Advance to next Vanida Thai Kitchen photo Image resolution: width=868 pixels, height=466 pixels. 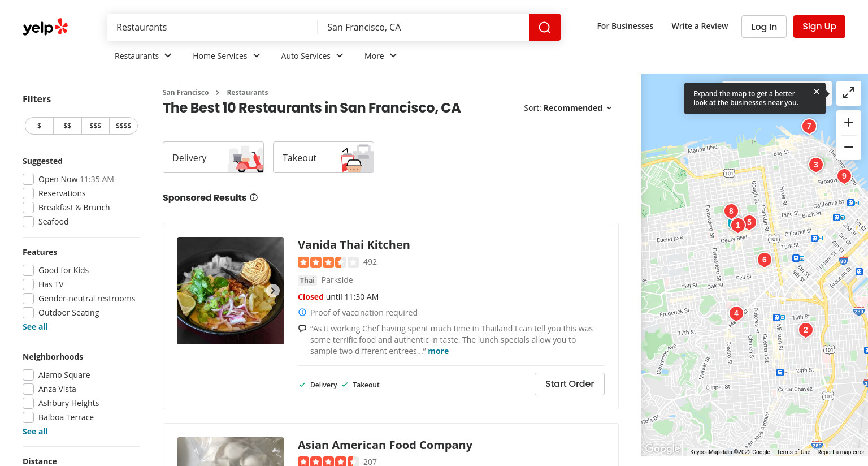pyautogui.click(x=272, y=291)
